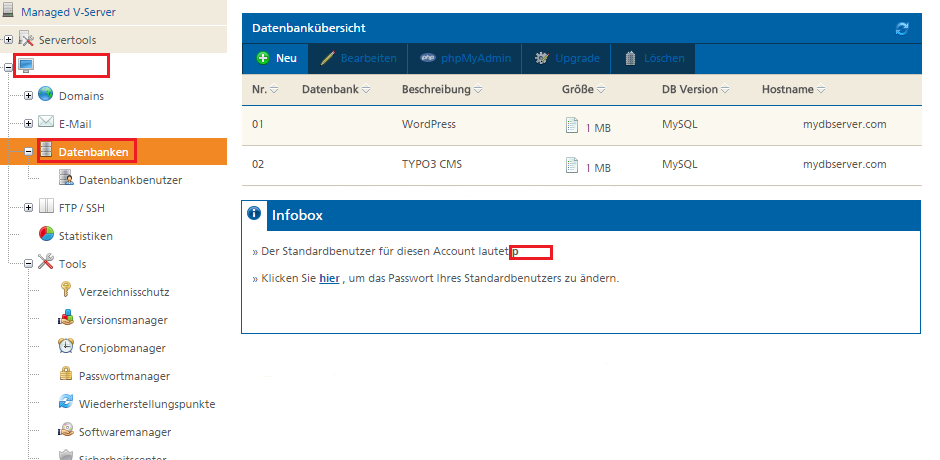Select the TYPO3 CMS description cell
Screen dimensions: 940x460
click(432, 164)
